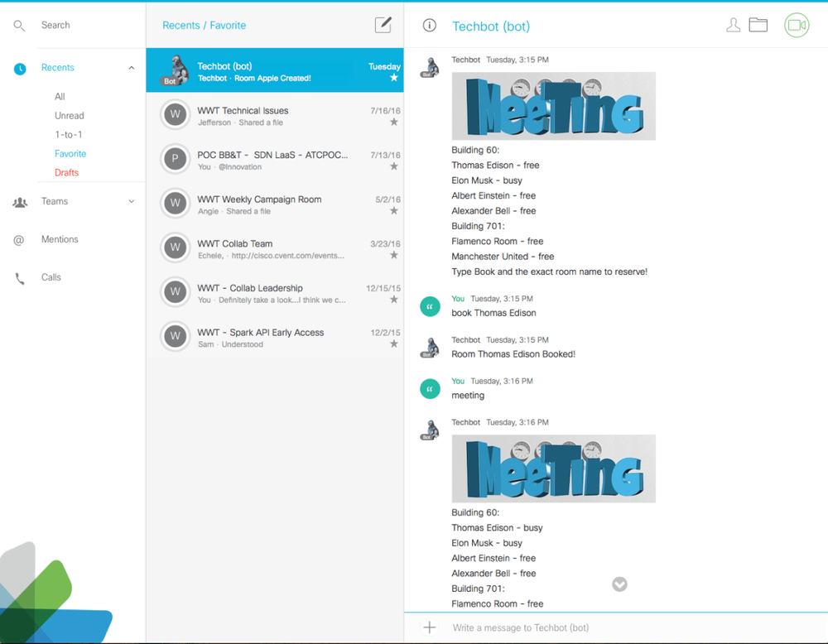
Task: Click 'book Thomas Edison' message text
Action: pyautogui.click(x=493, y=313)
